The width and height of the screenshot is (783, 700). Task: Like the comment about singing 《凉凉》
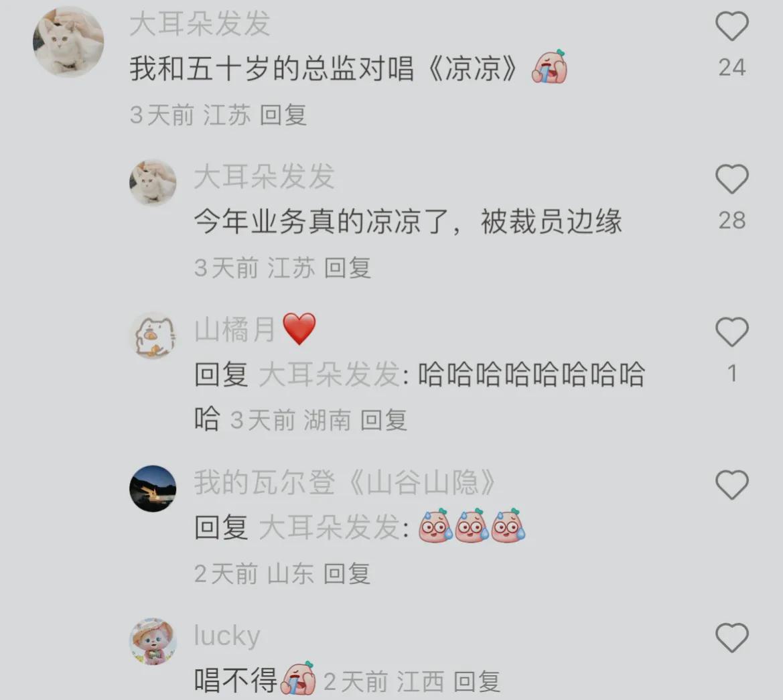(732, 27)
